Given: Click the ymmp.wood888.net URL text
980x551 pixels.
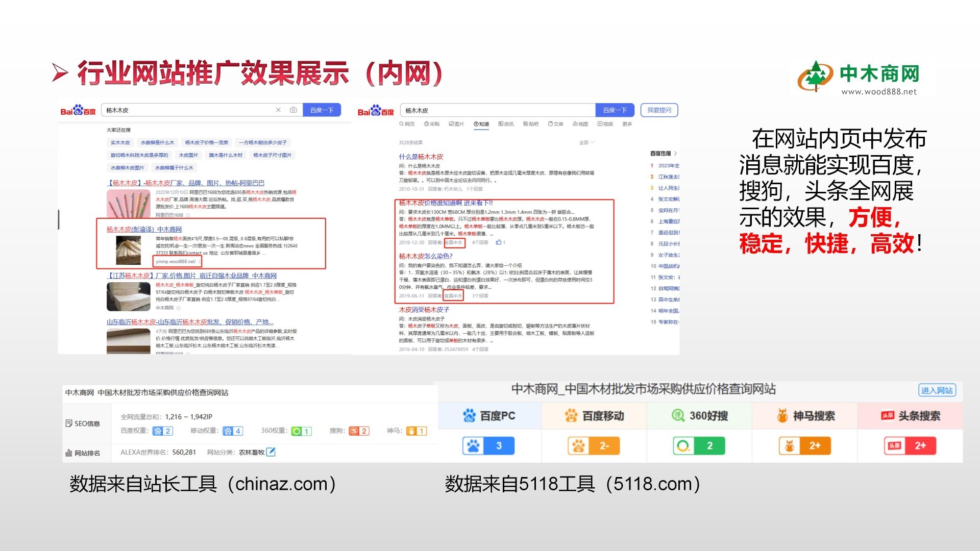Looking at the screenshot, I should pos(176,262).
